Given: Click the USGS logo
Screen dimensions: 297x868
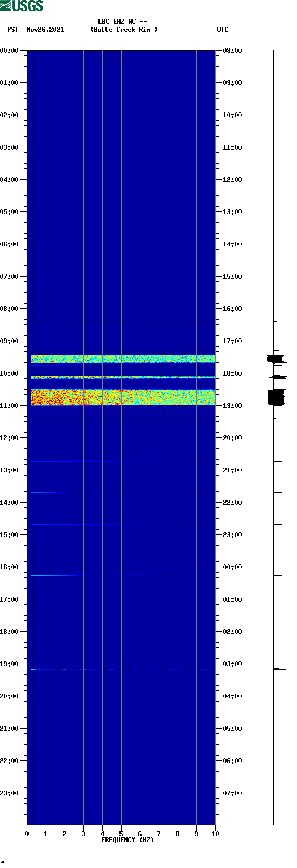Looking at the screenshot, I should 22,6.
